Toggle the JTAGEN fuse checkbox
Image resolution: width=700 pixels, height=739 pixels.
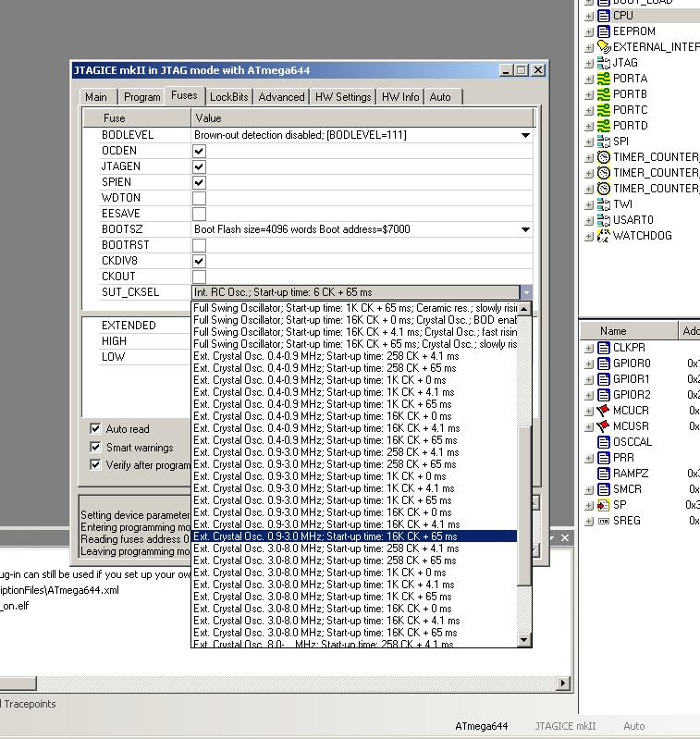[199, 166]
